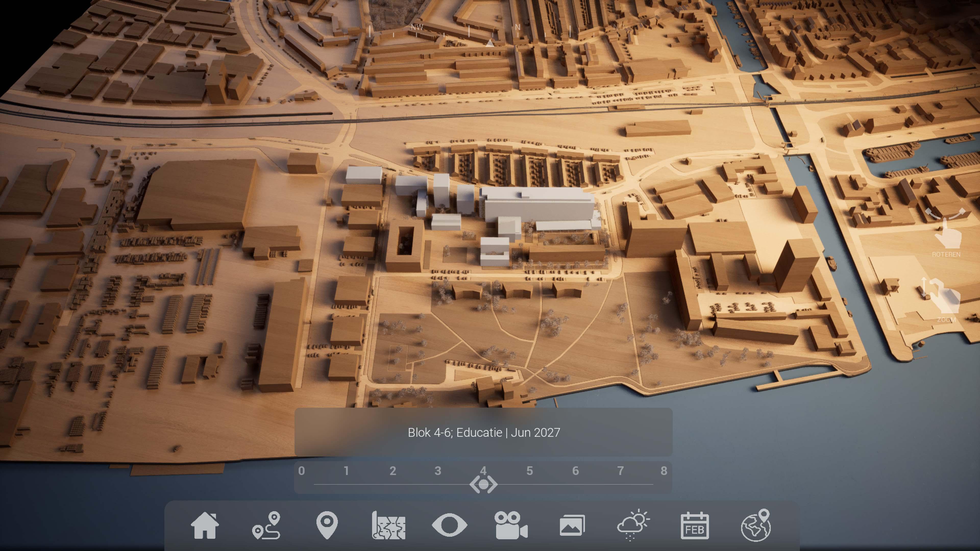Open the route waypoints icon
Screen dimensions: 980x551
(266, 525)
